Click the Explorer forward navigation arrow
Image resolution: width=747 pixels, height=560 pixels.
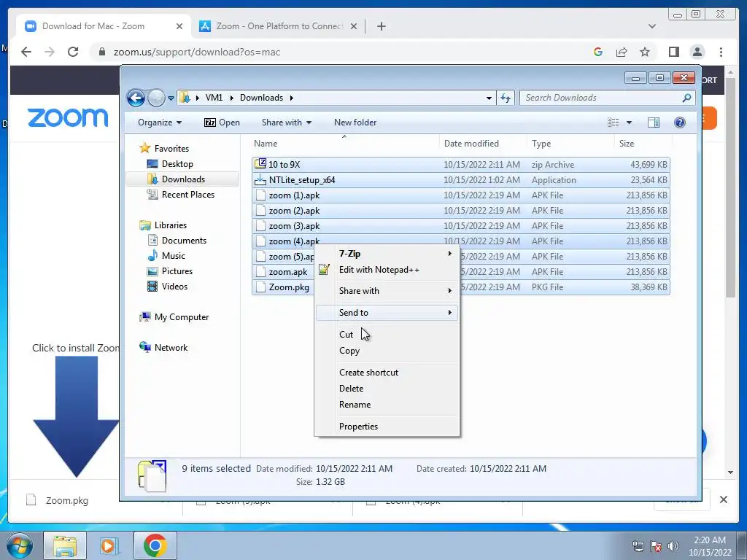tap(156, 98)
